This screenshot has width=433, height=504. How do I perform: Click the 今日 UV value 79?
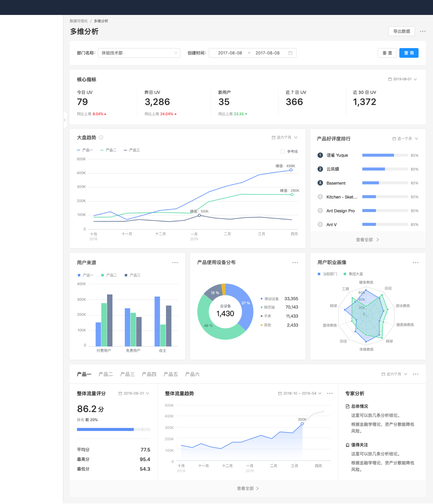82,102
